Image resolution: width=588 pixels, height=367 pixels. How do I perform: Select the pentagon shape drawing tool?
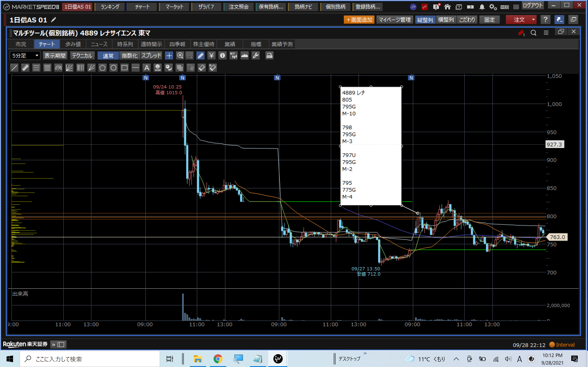click(x=102, y=68)
